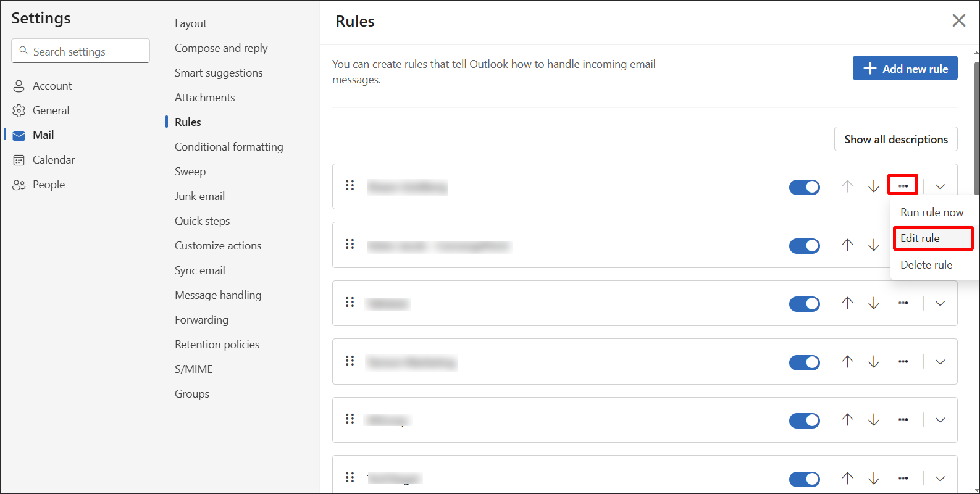The image size is (980, 494).
Task: Move the second rule up with the arrow
Action: 847,245
